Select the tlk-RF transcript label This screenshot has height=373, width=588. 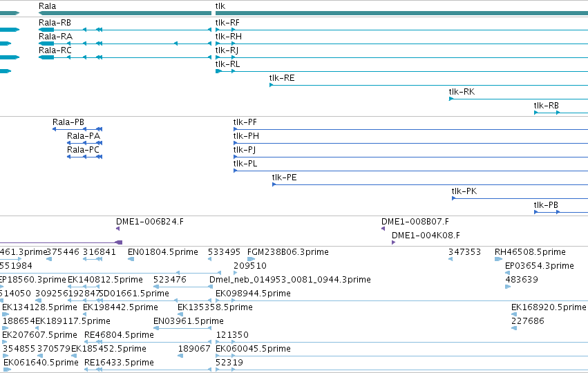coord(227,23)
